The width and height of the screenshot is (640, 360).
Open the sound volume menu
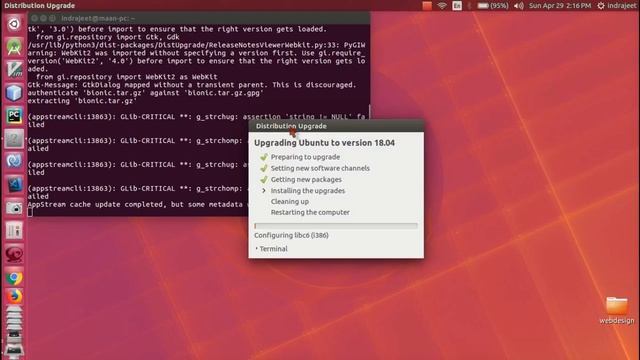519,5
